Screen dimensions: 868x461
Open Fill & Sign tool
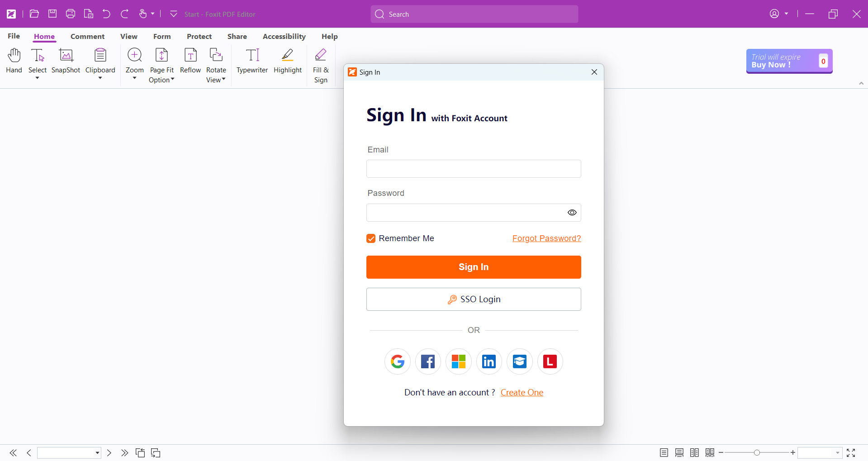(321, 66)
